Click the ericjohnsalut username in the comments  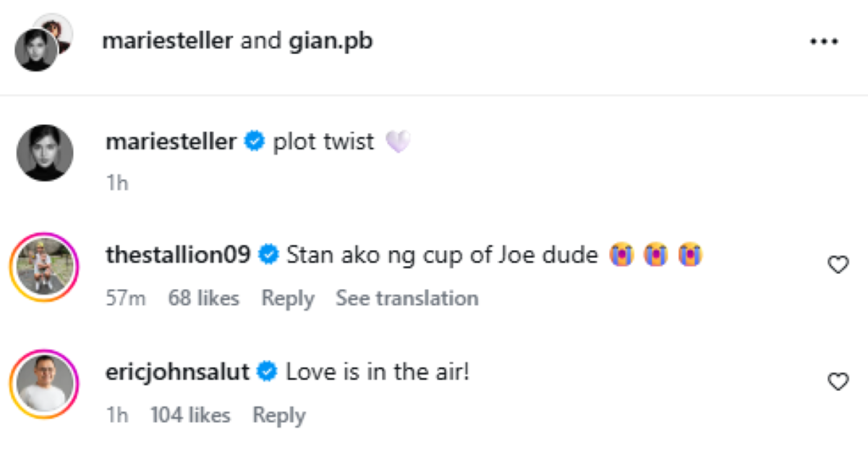pyautogui.click(x=177, y=372)
